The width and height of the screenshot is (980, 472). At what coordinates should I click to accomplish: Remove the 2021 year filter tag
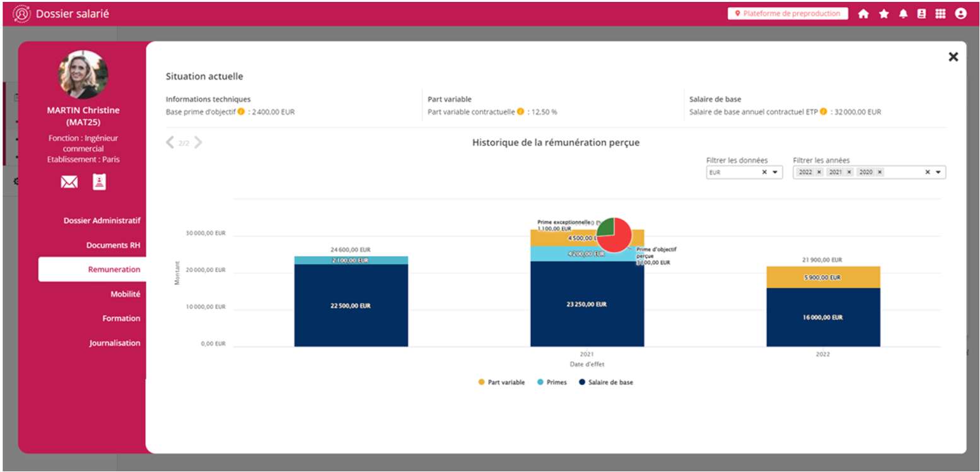849,172
